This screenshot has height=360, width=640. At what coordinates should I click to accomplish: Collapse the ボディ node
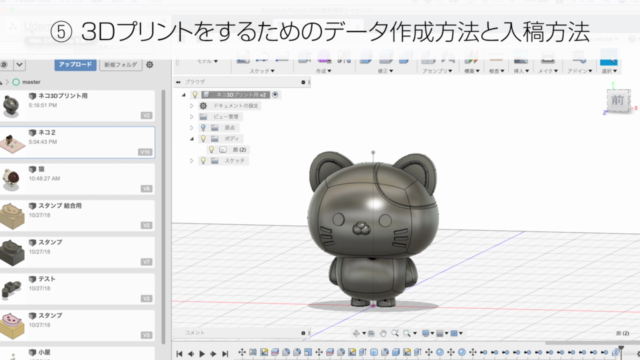tap(191, 139)
